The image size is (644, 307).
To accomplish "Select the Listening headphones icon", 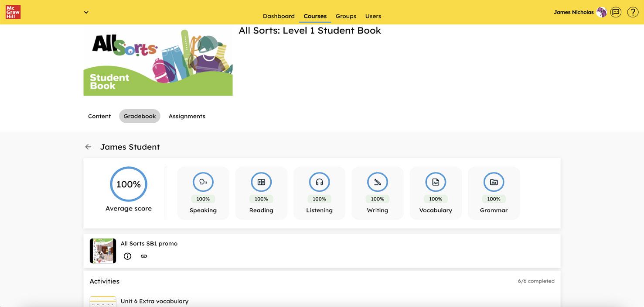I will [x=319, y=182].
